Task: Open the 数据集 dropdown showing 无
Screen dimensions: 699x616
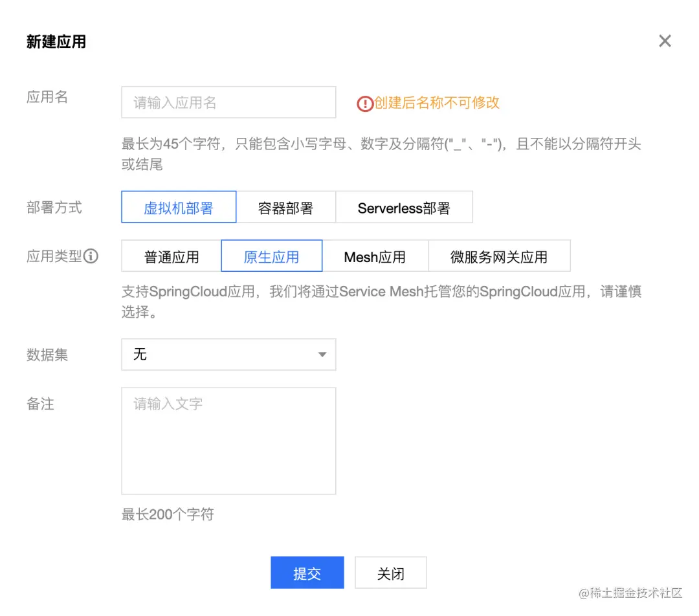Action: [x=228, y=355]
